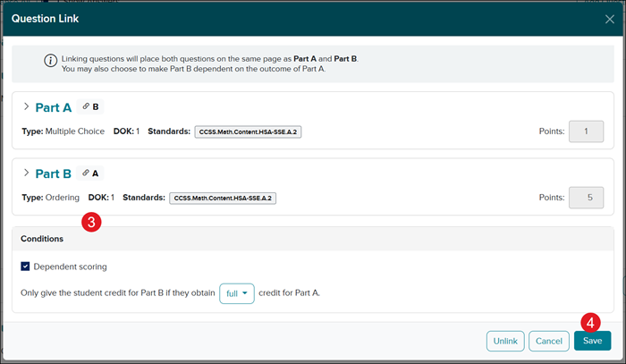Click the Part B points field
The width and height of the screenshot is (626, 364).
586,198
